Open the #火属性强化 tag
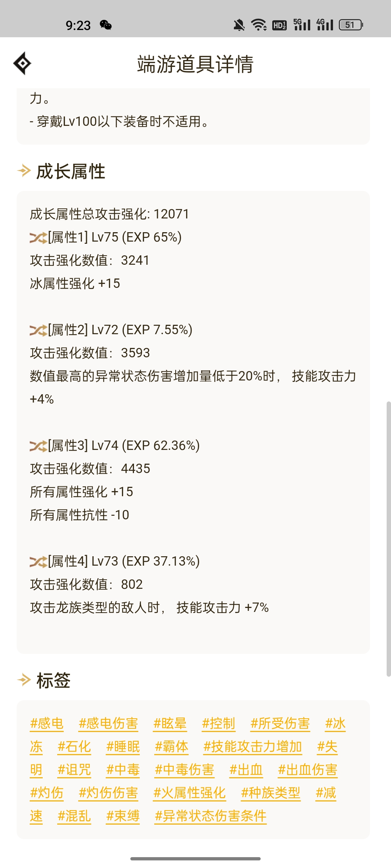 189,793
